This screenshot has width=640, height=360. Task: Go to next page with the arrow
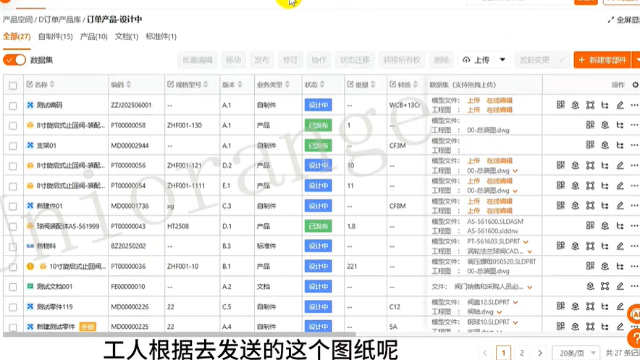coord(540,353)
